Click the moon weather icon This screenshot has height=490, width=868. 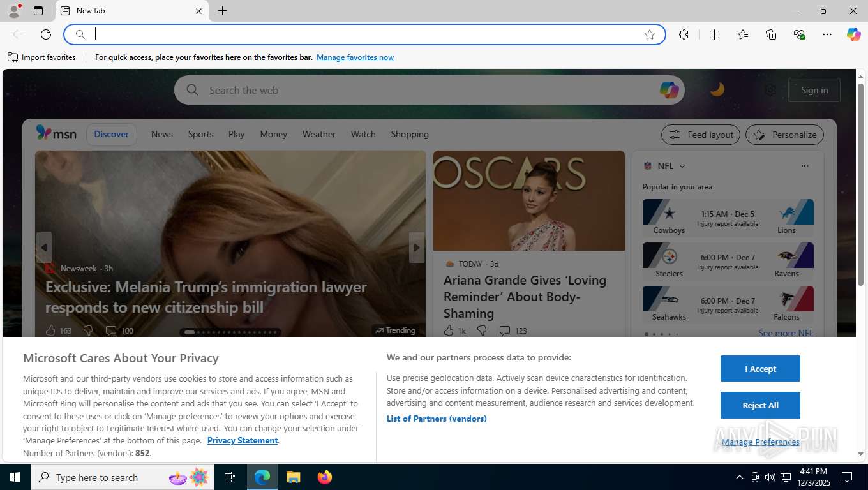tap(717, 90)
